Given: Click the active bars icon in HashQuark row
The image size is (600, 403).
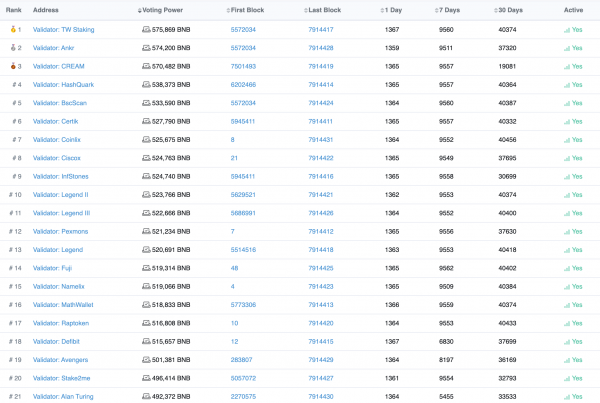Looking at the screenshot, I should (x=567, y=85).
